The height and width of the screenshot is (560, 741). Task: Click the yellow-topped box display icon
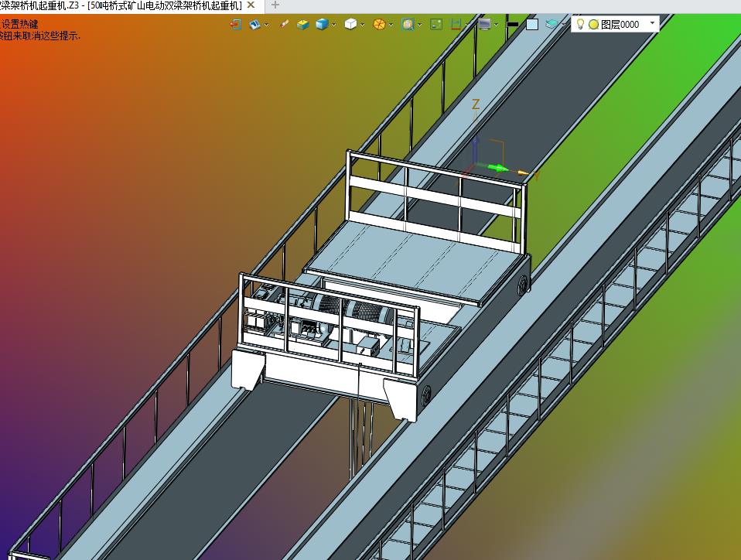(x=303, y=24)
